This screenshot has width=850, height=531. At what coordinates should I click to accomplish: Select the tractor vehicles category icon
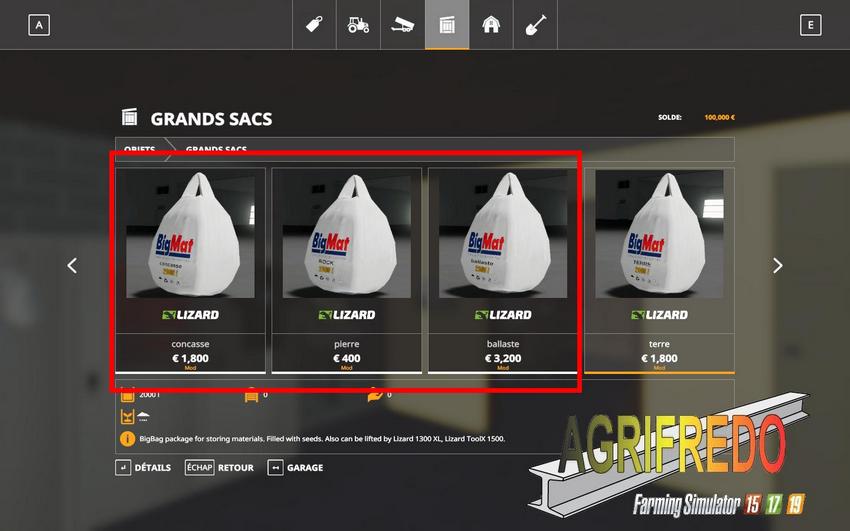tap(358, 25)
